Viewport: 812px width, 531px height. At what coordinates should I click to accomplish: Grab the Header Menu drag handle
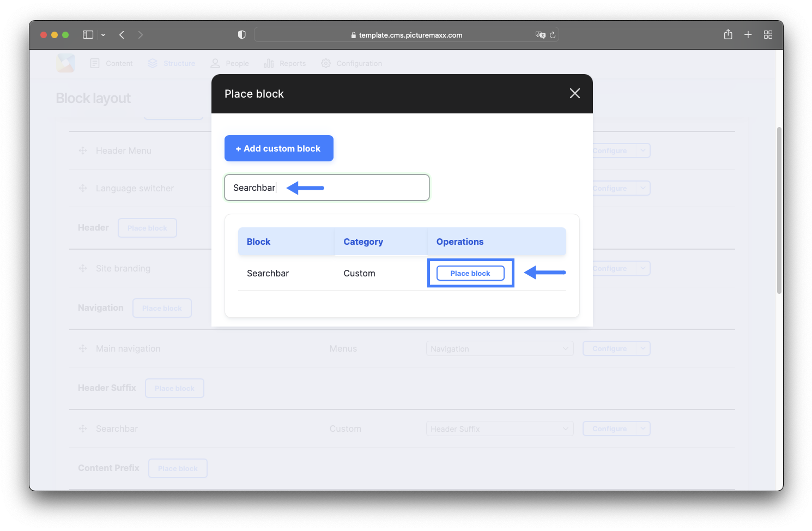point(83,150)
